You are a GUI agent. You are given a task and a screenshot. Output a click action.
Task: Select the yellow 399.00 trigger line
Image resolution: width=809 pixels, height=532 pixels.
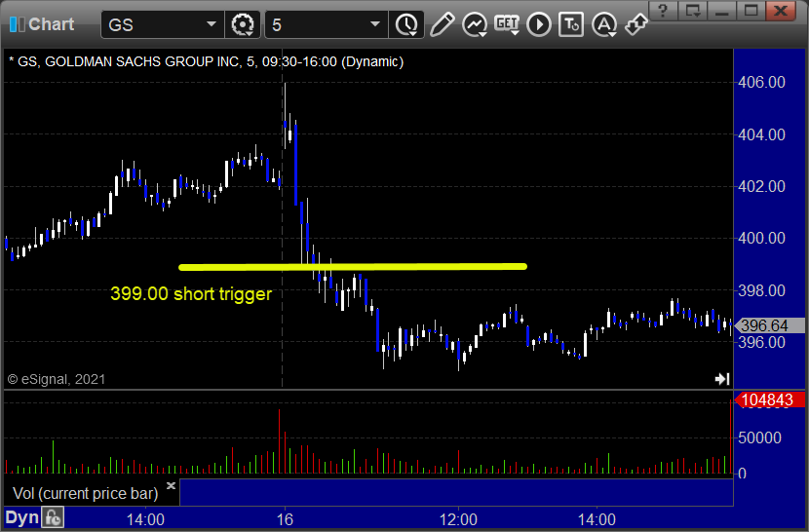(353, 267)
